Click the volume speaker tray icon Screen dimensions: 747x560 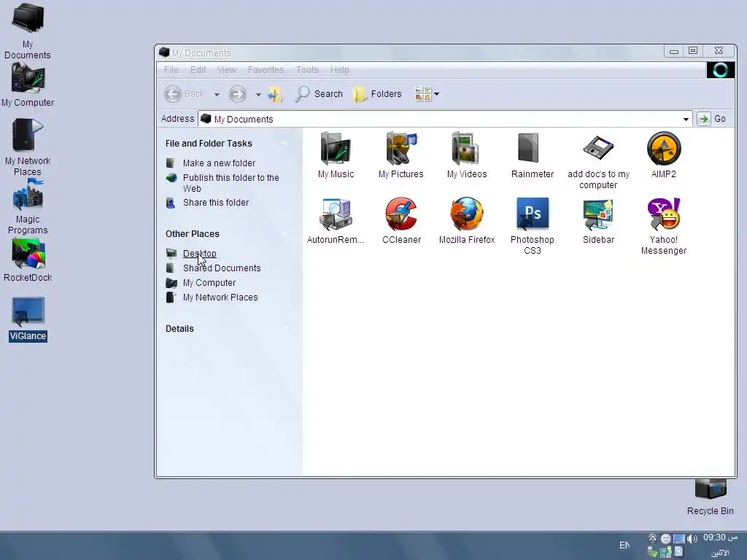tap(692, 539)
